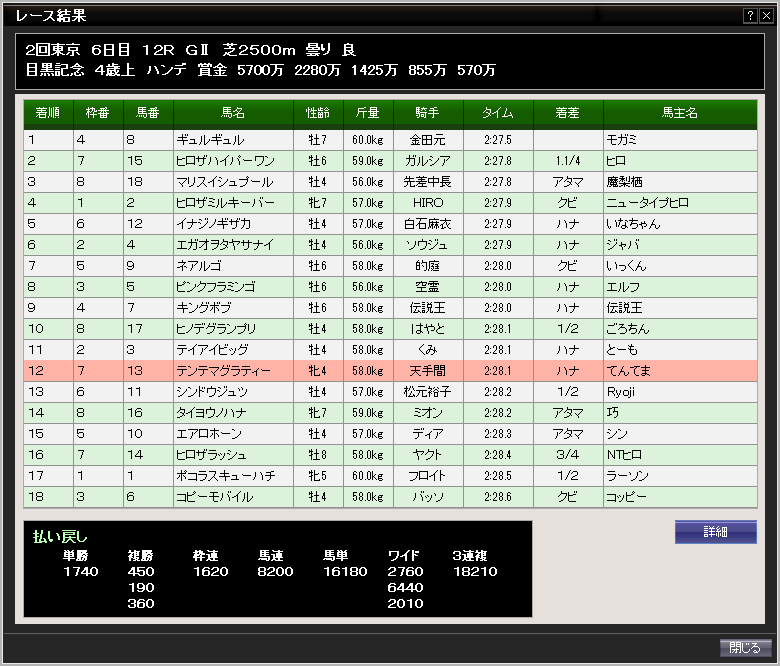Sort by the 着順 column header
The image size is (780, 666).
48,114
